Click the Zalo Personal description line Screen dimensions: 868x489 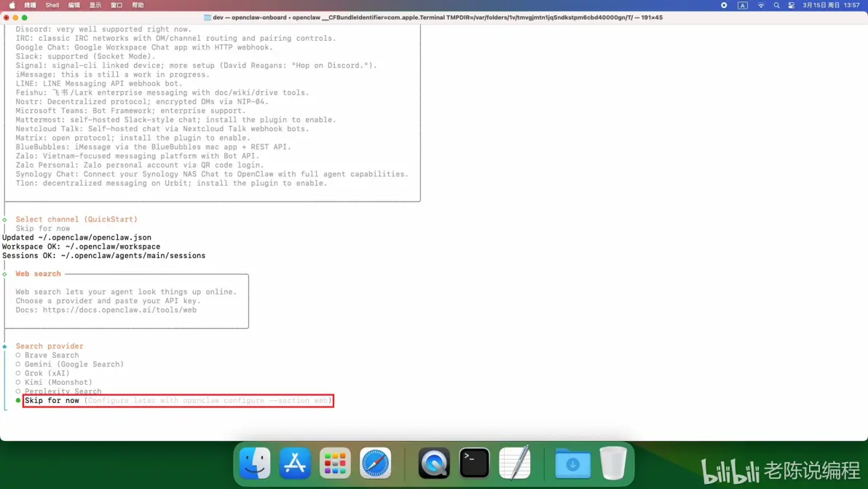point(140,165)
